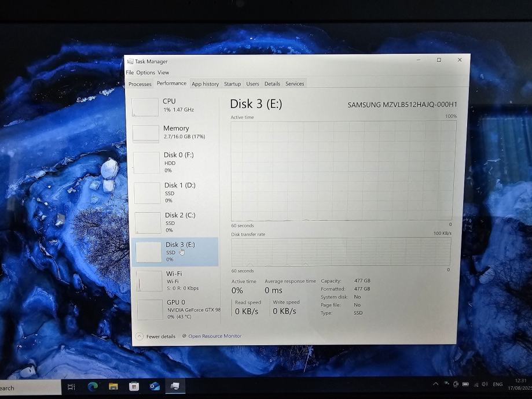Click the Disk transfer rate graph
The image size is (532, 399).
coord(341,252)
